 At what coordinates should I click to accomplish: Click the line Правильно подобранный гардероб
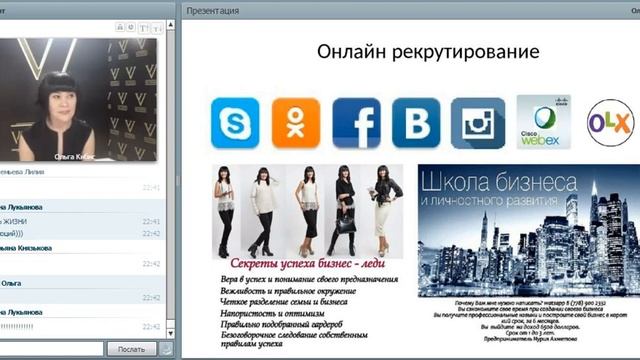click(281, 324)
